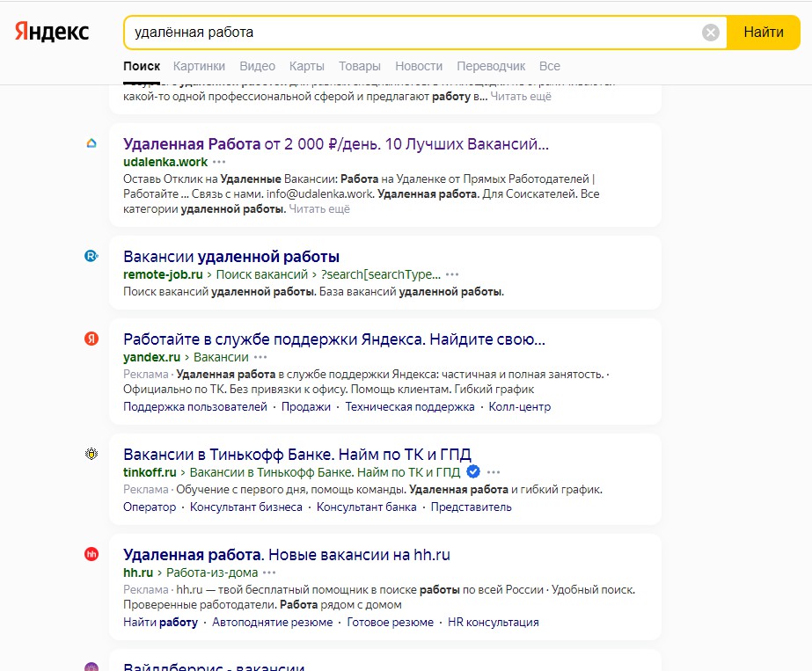Screen dimensions: 812x671
Task: Open the Консультант бизнеса sitelink
Action: click(x=246, y=507)
